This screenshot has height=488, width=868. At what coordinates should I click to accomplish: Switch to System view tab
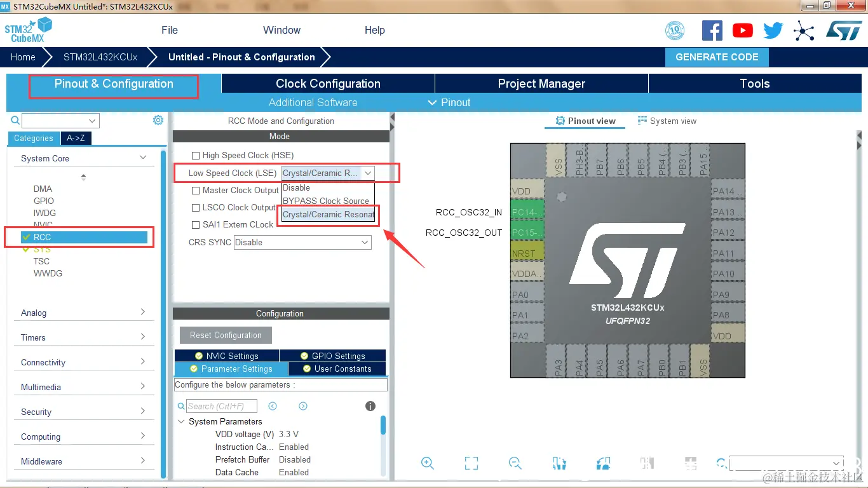667,121
